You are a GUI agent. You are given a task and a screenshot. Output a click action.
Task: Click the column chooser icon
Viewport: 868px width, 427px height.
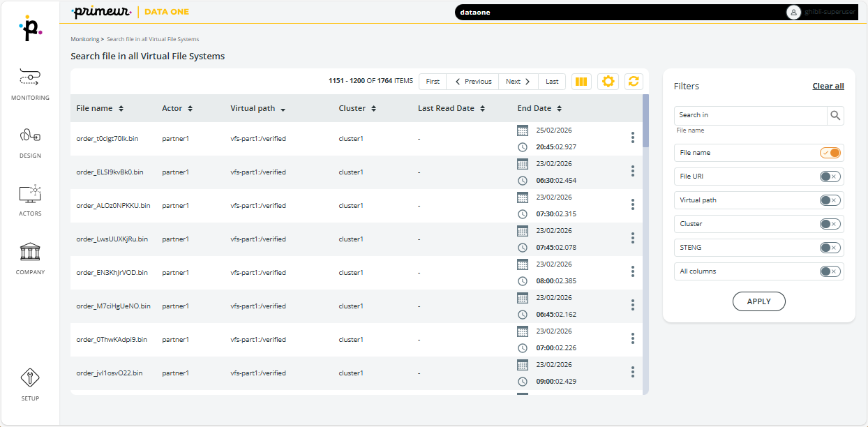coord(581,82)
